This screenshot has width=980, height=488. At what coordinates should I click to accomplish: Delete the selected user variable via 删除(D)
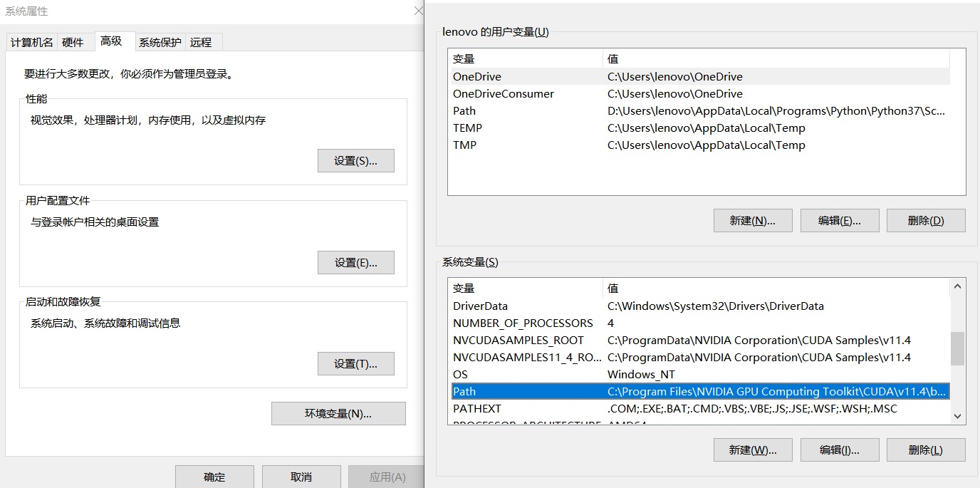926,220
